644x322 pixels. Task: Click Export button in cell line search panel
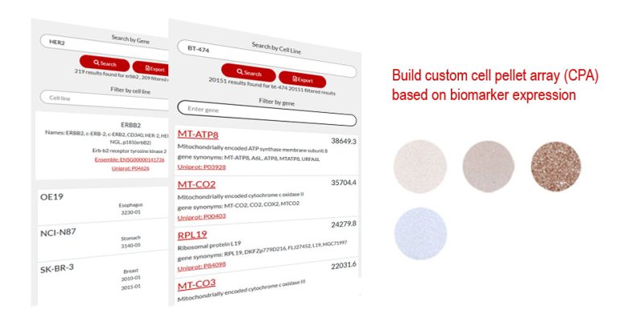tap(303, 79)
